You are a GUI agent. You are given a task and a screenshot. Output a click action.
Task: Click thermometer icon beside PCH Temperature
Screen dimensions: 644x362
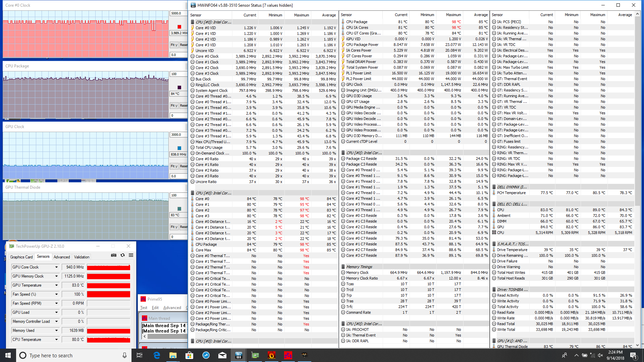[x=494, y=193]
